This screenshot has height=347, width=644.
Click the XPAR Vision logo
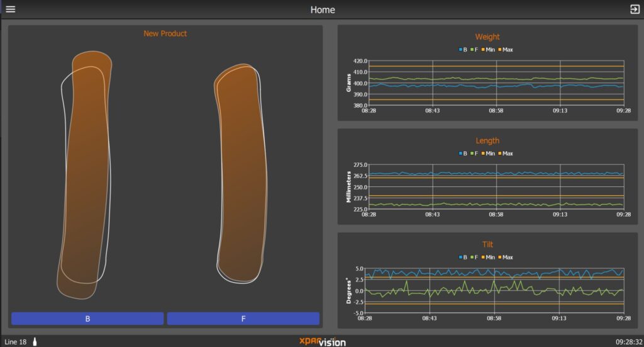point(322,341)
